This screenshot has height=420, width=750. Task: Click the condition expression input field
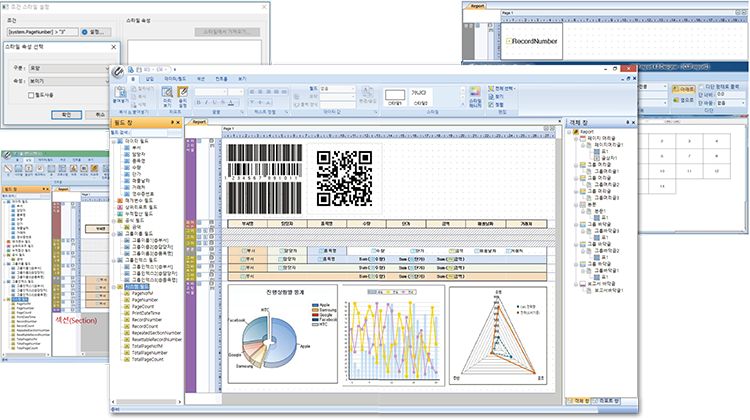click(43, 32)
